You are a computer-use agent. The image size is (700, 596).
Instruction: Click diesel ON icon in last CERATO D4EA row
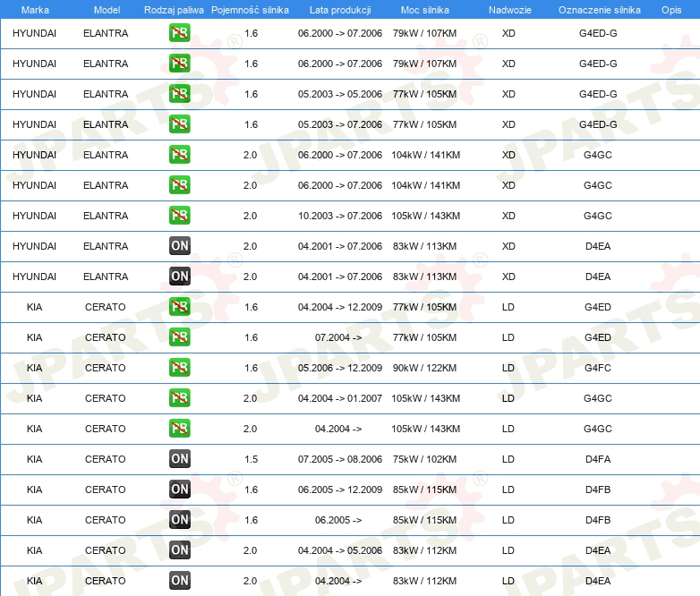coord(179,581)
